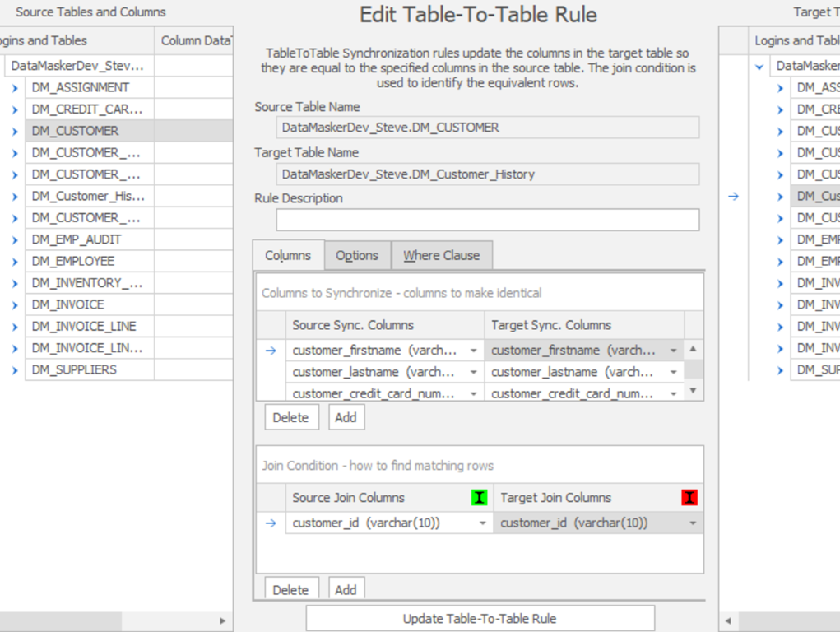
Task: Expand the DM_ASSIGNMENT source table
Action: (15, 87)
